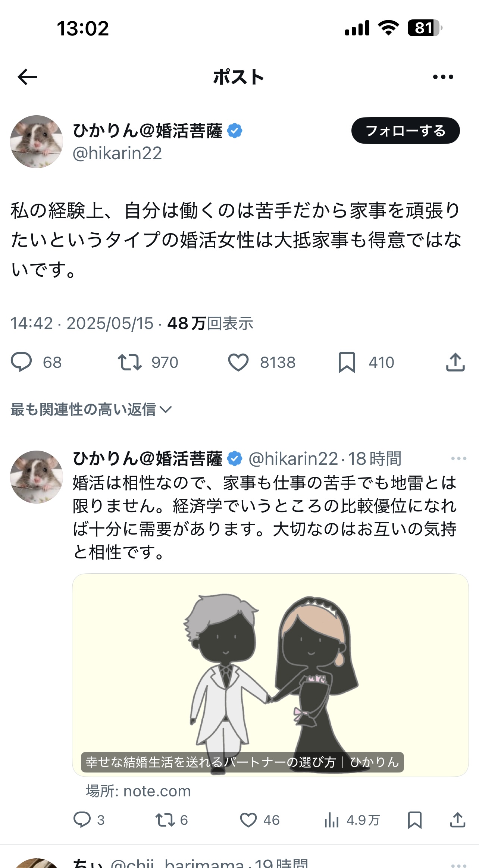Expand 最も関連性の高い返信 sort dropdown
Image resolution: width=479 pixels, height=868 pixels.
[91, 409]
